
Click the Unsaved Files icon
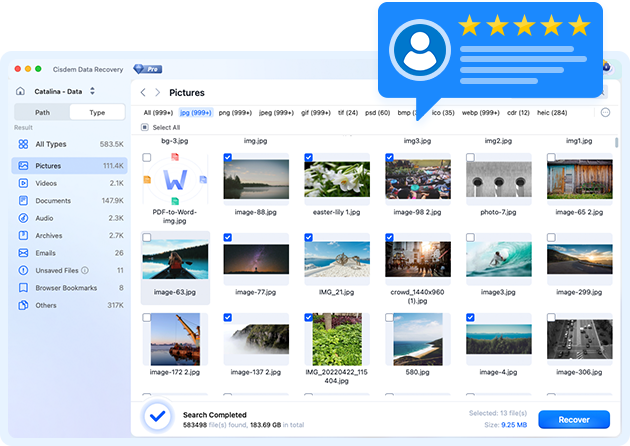point(23,270)
